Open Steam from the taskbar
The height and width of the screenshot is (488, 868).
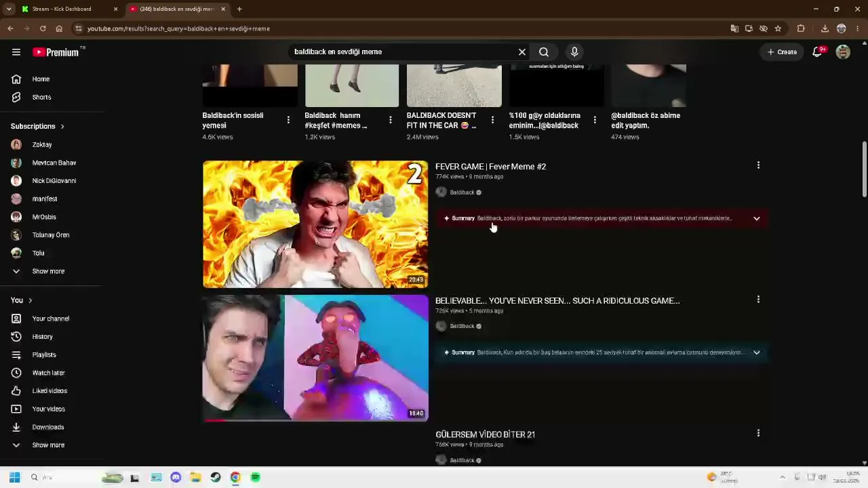tap(215, 477)
